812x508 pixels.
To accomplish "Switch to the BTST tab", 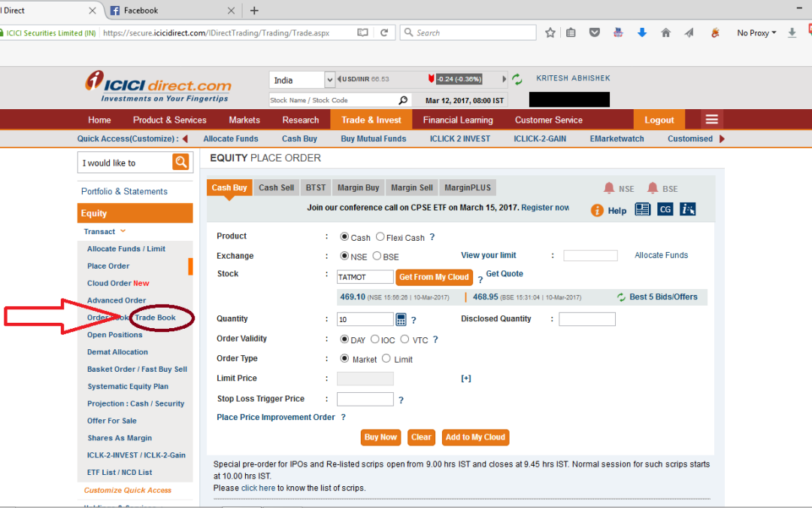I will pyautogui.click(x=315, y=187).
